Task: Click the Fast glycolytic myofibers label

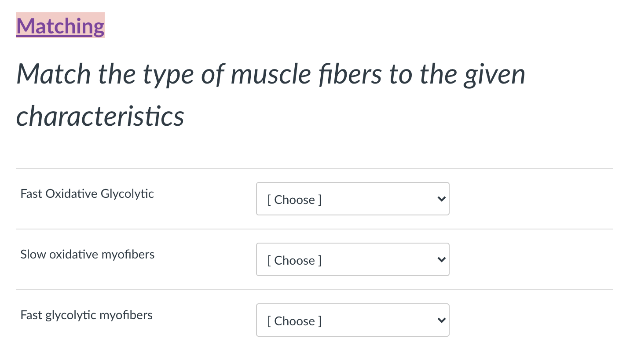Action: pos(86,315)
